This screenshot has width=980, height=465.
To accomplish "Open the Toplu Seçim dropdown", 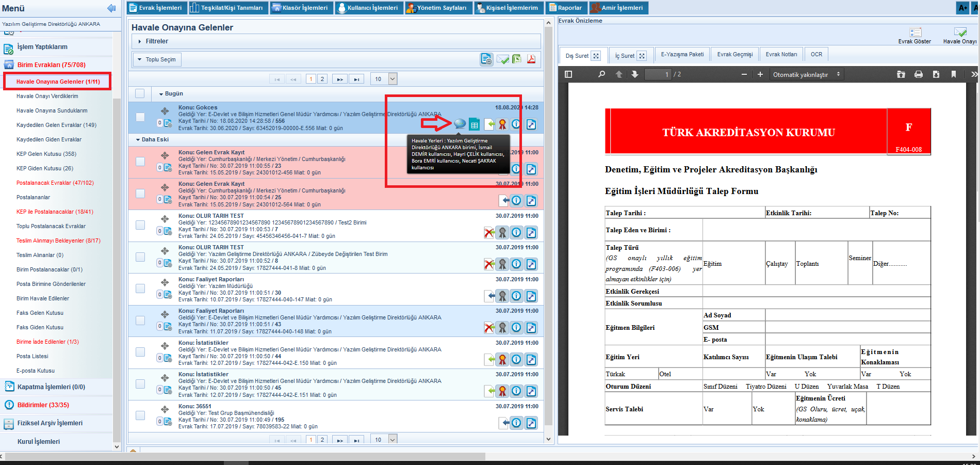I will click(x=157, y=60).
